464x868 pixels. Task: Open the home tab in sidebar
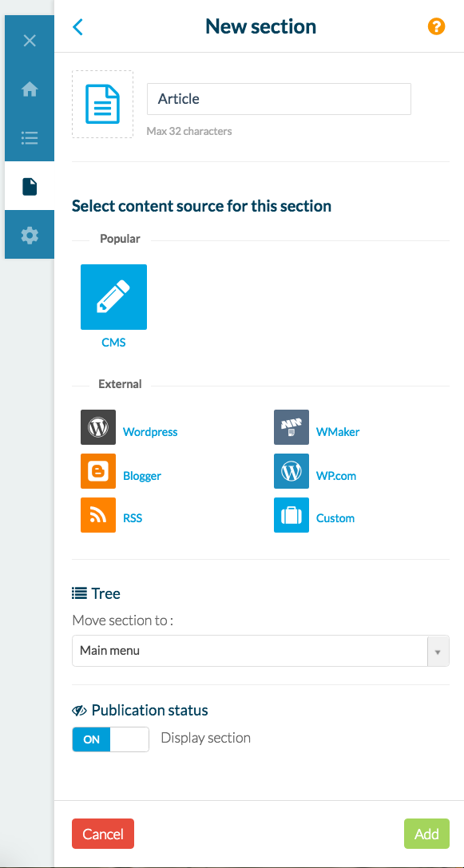pyautogui.click(x=30, y=89)
